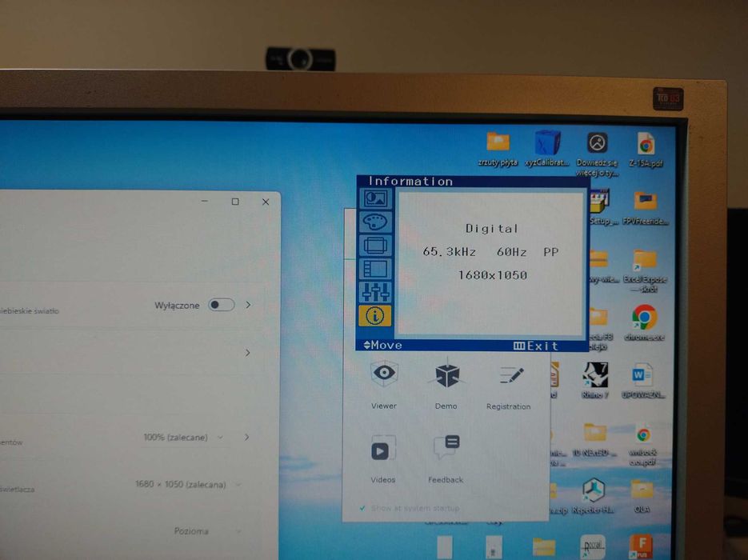This screenshot has height=560, width=748.
Task: Open the 'Pozioma' orientation dropdown
Action: (x=206, y=531)
